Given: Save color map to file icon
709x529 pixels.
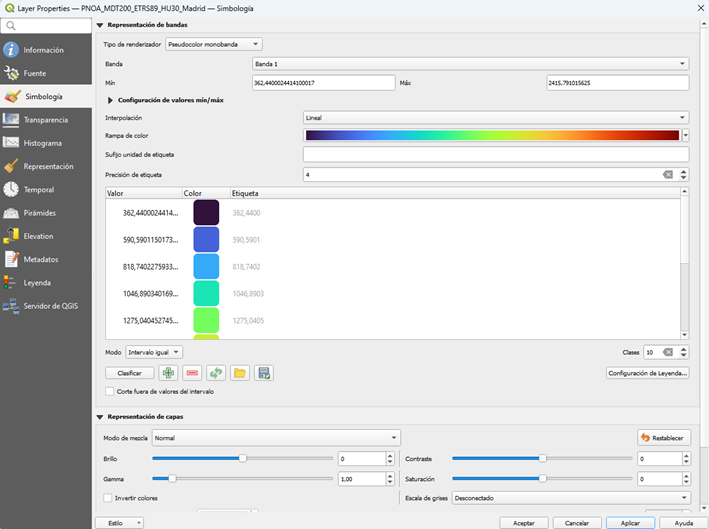Looking at the screenshot, I should tap(264, 373).
